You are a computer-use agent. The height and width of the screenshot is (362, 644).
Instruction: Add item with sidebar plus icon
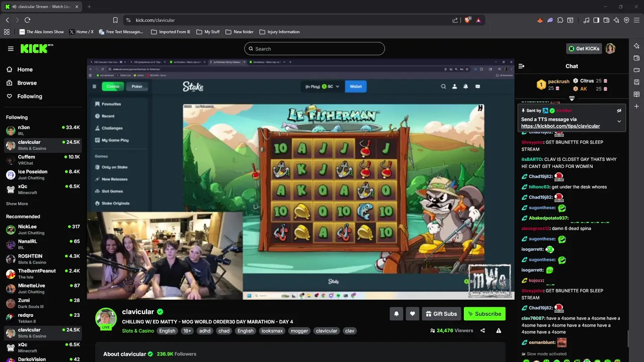[636, 106]
